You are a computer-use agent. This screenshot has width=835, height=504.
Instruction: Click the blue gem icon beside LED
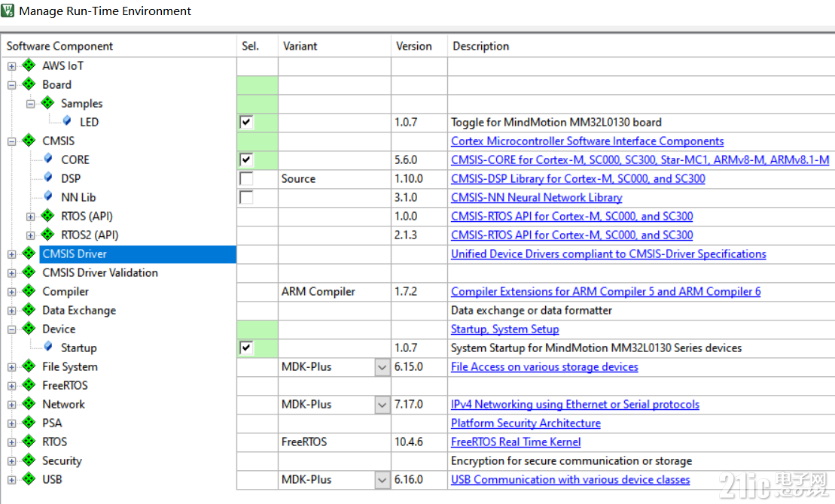click(66, 121)
